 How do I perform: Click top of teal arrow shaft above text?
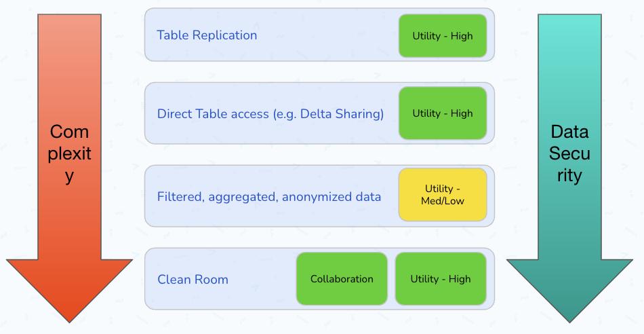click(x=569, y=54)
